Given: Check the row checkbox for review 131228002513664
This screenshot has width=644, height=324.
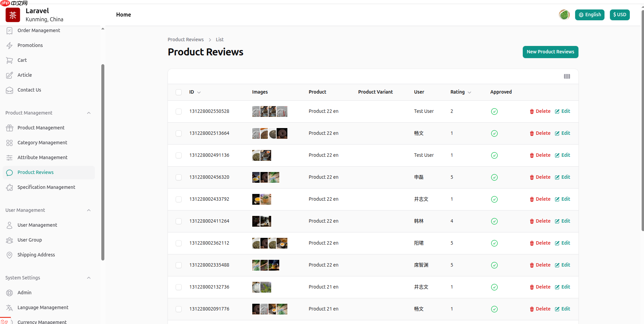Looking at the screenshot, I should click(179, 133).
